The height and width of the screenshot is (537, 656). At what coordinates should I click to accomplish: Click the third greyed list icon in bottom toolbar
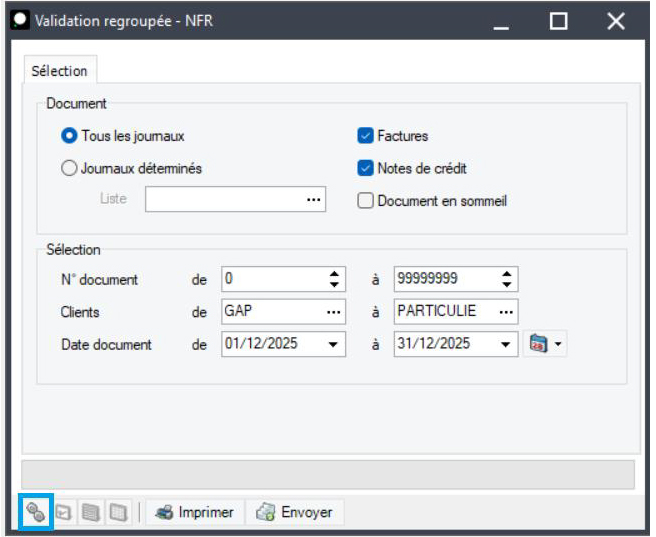pos(90,513)
